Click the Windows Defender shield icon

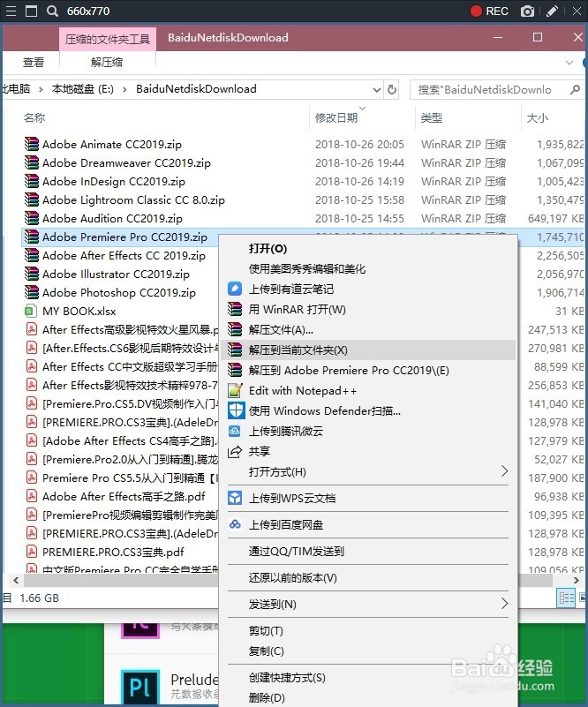(x=236, y=410)
